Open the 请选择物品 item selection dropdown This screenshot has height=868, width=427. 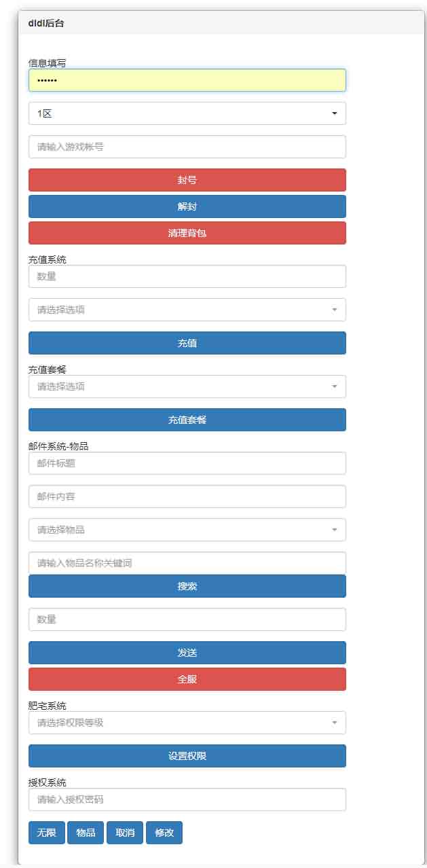point(187,530)
